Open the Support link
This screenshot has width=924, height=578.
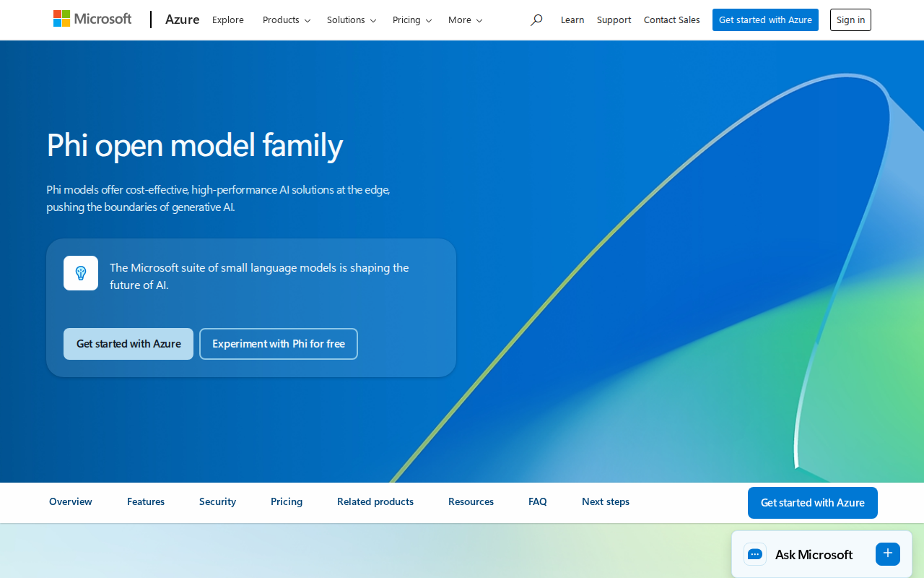pyautogui.click(x=614, y=20)
